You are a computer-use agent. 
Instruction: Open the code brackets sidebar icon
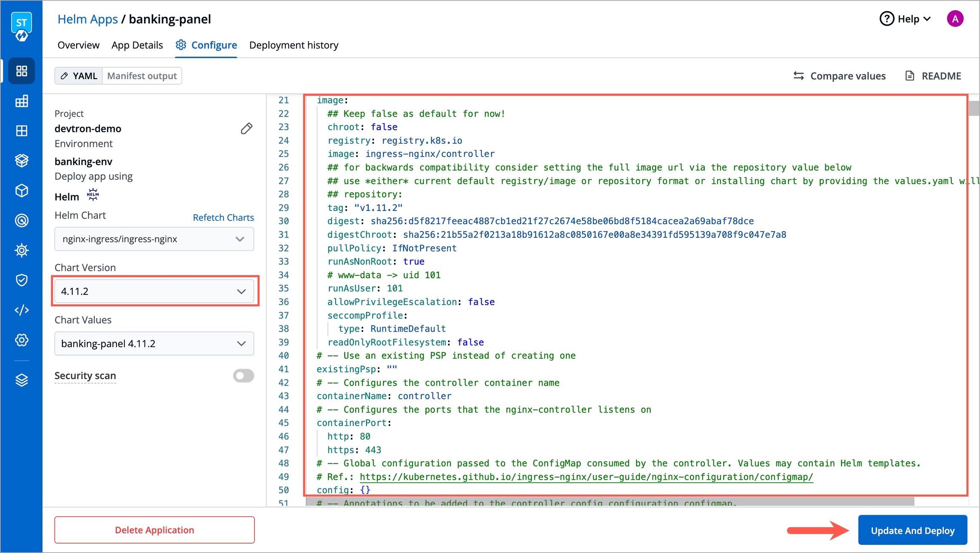tap(22, 310)
